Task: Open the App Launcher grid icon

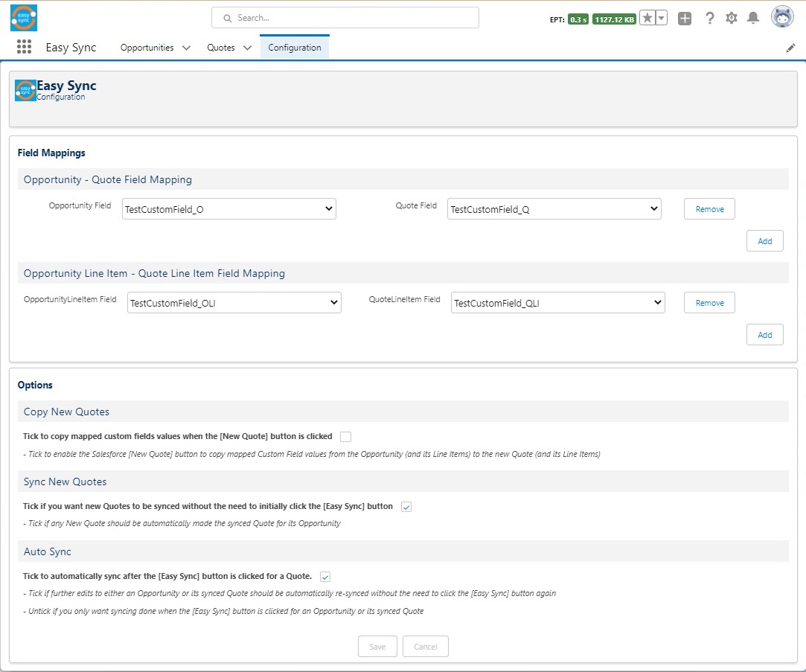Action: 24,47
